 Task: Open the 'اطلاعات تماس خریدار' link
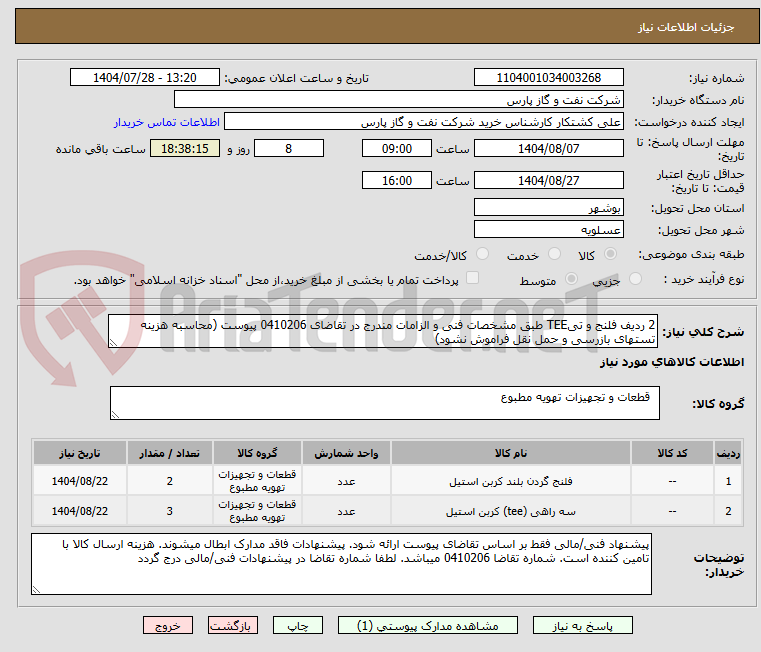(158, 121)
